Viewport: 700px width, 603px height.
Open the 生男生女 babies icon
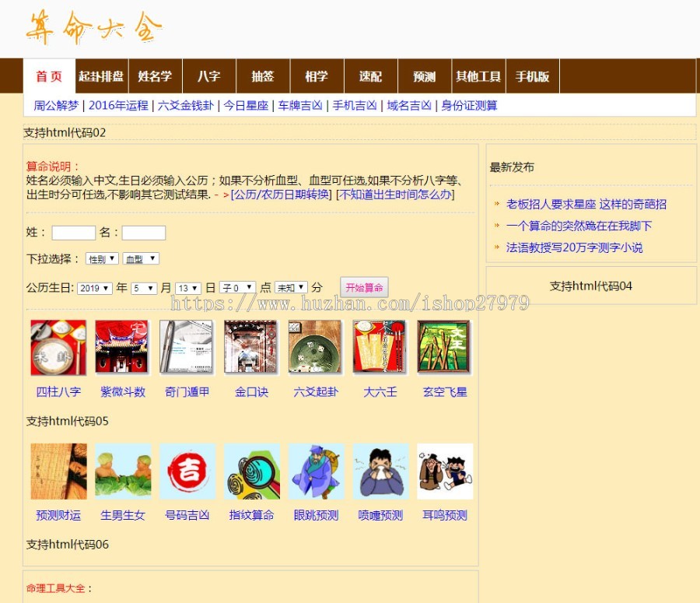click(123, 472)
